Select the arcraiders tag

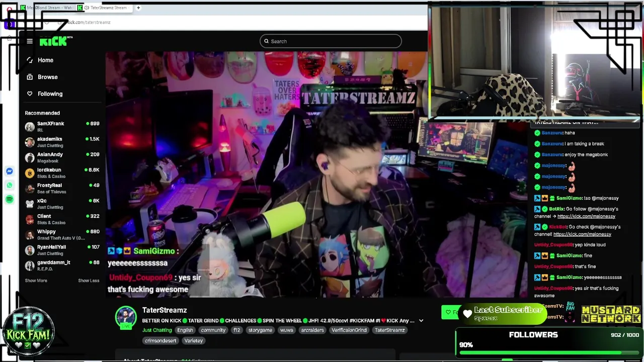312,330
